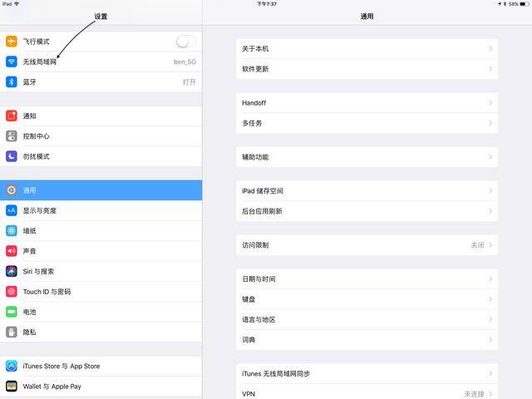Screen dimensions: 532x399
Task: Select 勿扰模式 in the settings sidebar
Action: [x=101, y=156]
